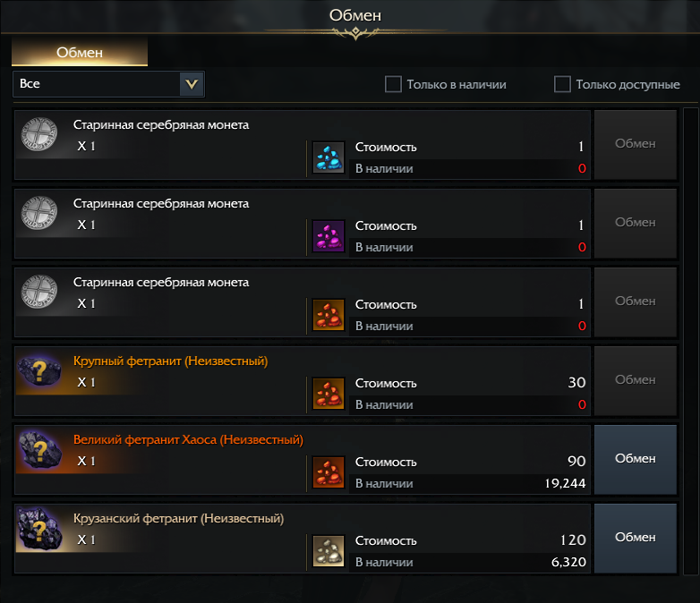Click the Крузанский фетранит item icon
This screenshot has height=603, width=700.
[x=38, y=530]
